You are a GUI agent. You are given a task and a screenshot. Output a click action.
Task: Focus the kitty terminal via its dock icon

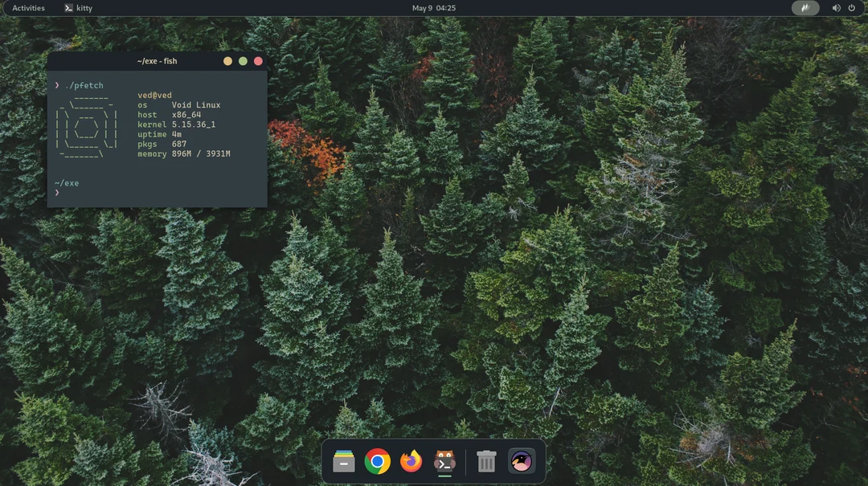click(443, 462)
